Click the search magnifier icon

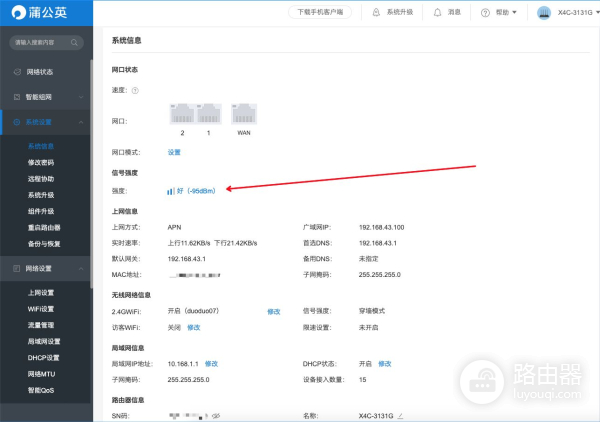click(74, 42)
